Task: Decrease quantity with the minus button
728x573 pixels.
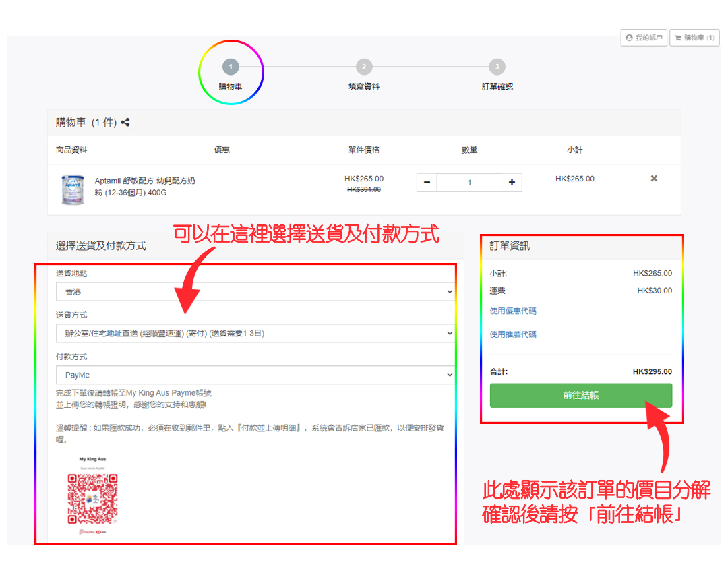Action: (427, 183)
